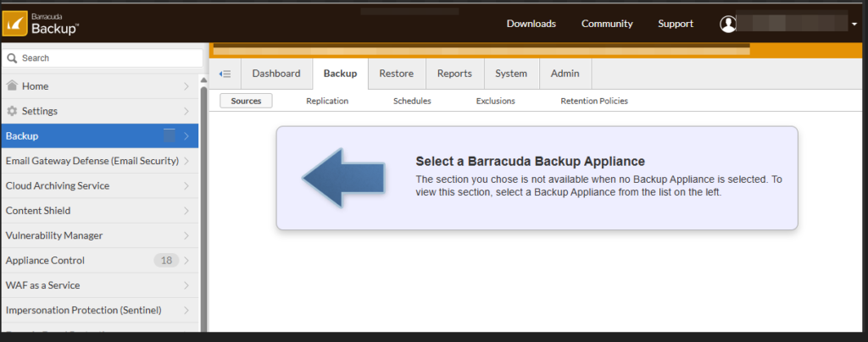Expand Email Gateway Defense chevron
This screenshot has height=342, width=868.
click(x=186, y=161)
